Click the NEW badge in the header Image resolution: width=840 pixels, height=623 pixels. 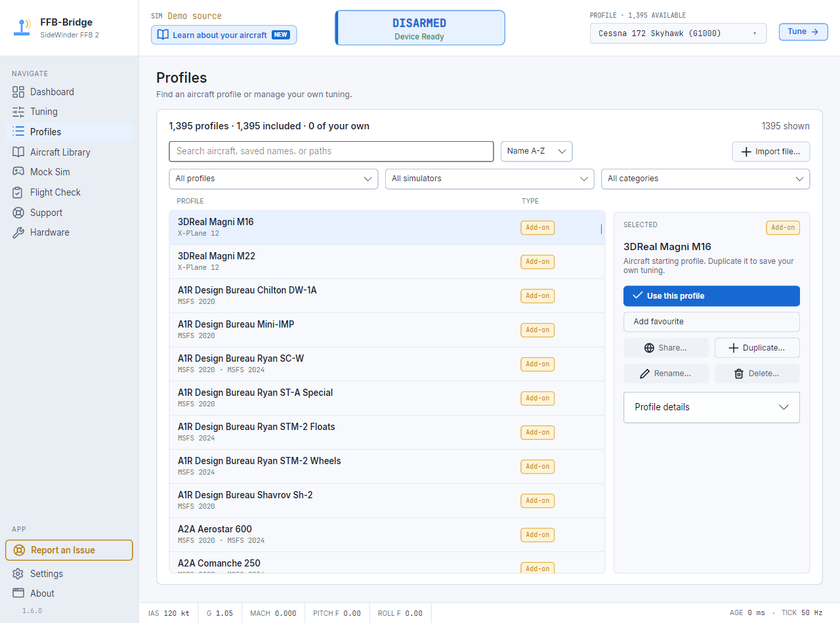[x=281, y=35]
